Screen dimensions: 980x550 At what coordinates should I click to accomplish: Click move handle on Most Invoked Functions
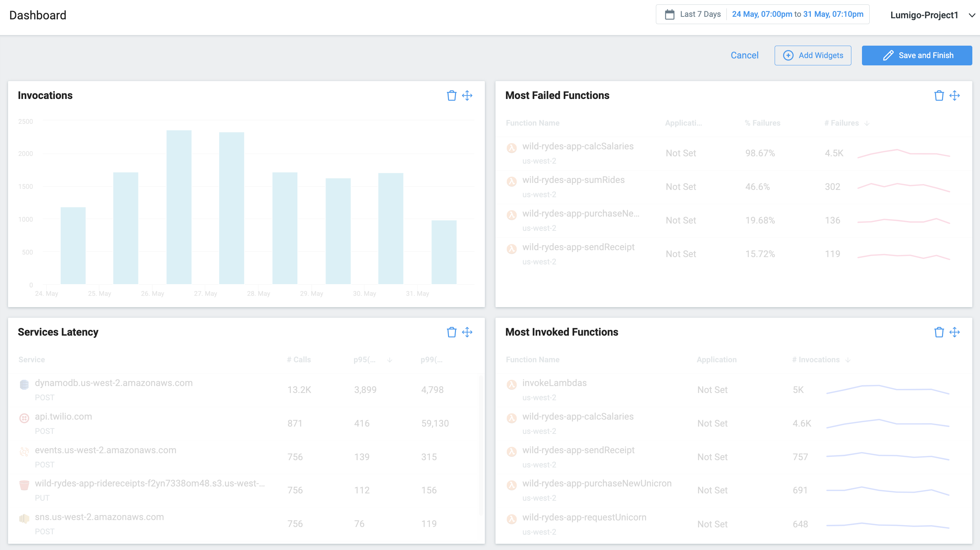coord(954,332)
